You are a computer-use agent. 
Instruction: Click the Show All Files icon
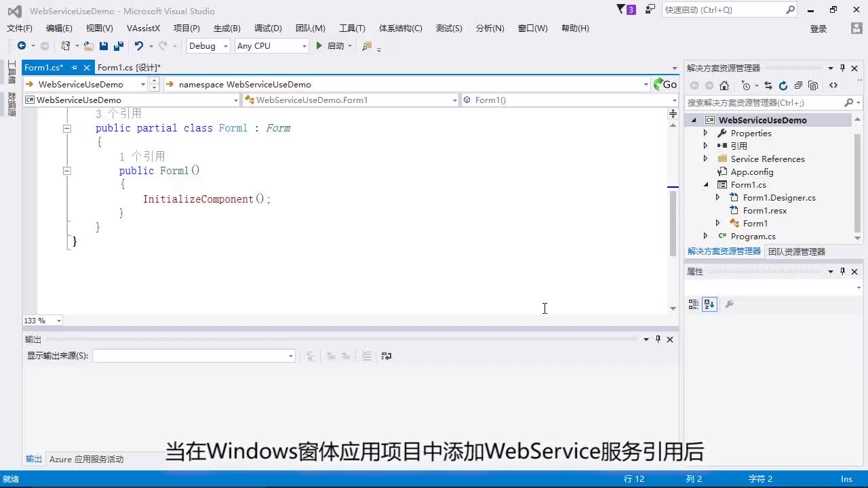point(813,85)
